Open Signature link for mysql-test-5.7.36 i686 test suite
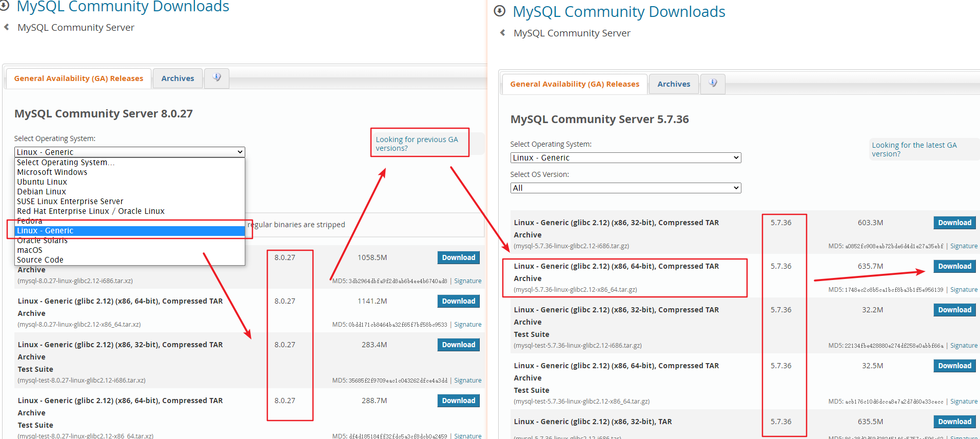 [964, 346]
